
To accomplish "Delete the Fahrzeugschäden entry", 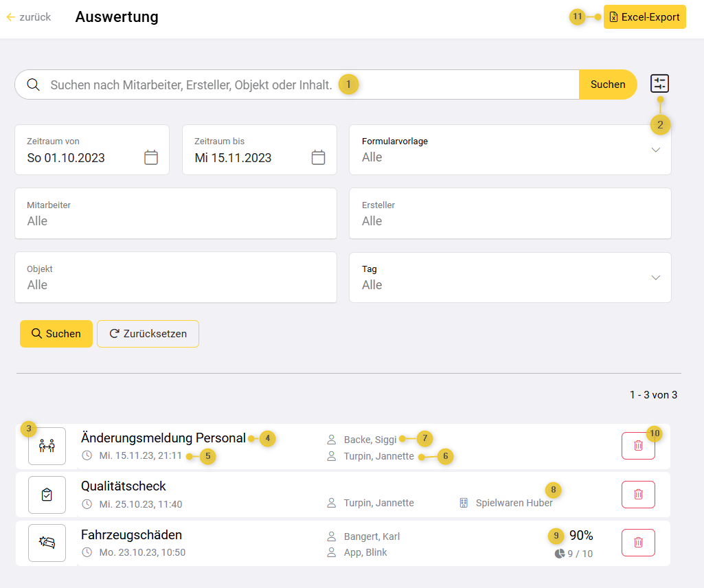I will tap(638, 543).
